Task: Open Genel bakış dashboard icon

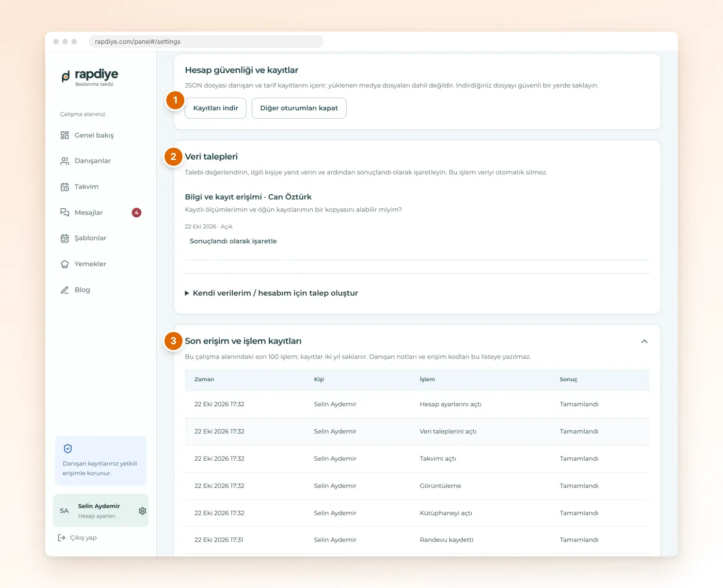Action: [x=65, y=135]
